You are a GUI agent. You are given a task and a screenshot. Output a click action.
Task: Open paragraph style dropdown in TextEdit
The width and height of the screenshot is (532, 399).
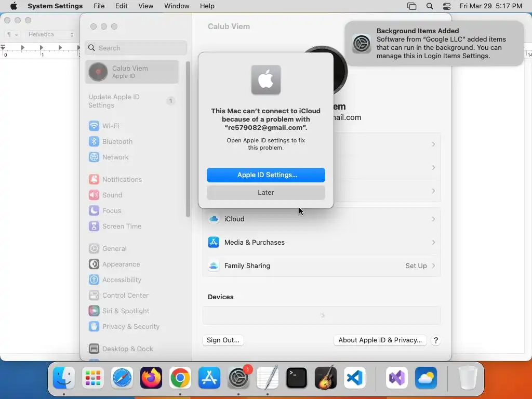pos(12,35)
